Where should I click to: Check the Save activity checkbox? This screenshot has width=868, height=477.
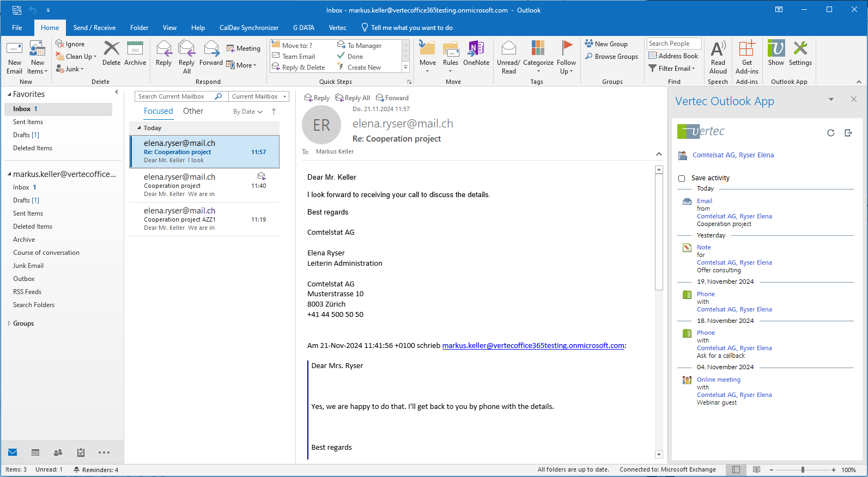click(x=682, y=179)
